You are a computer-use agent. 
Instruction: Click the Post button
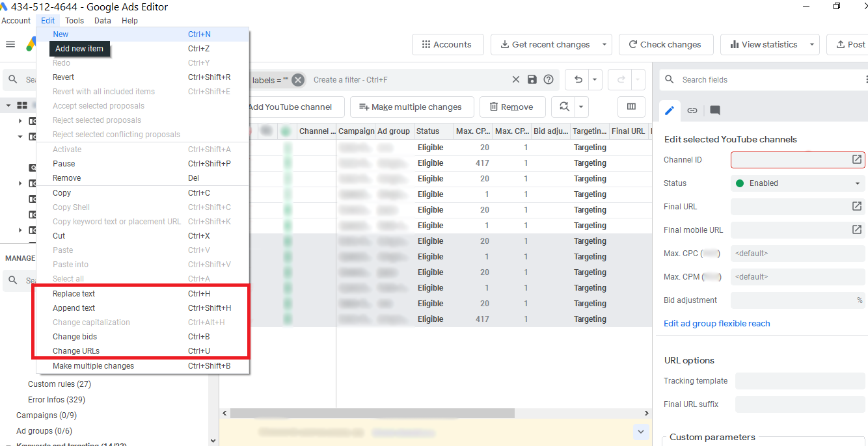(x=849, y=44)
